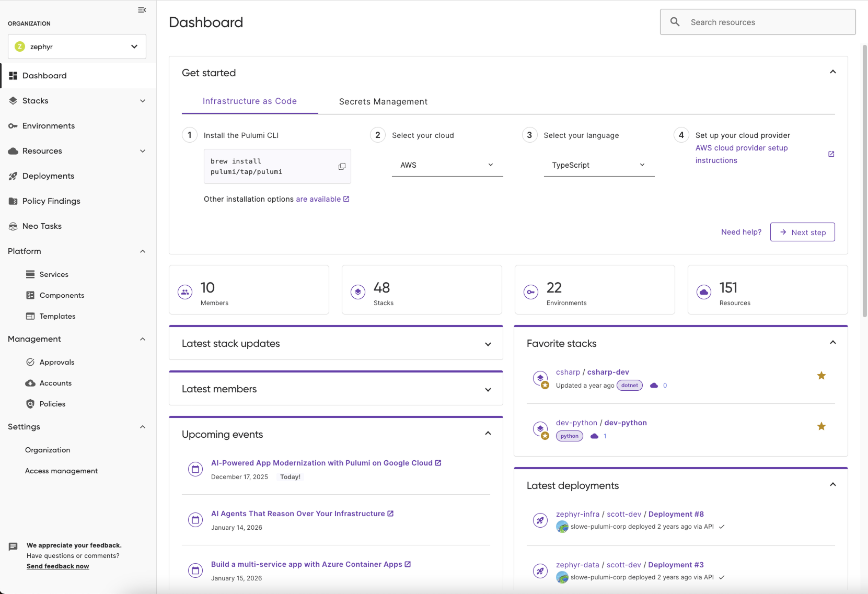Open Build a multi-service app with Azure link

[311, 564]
